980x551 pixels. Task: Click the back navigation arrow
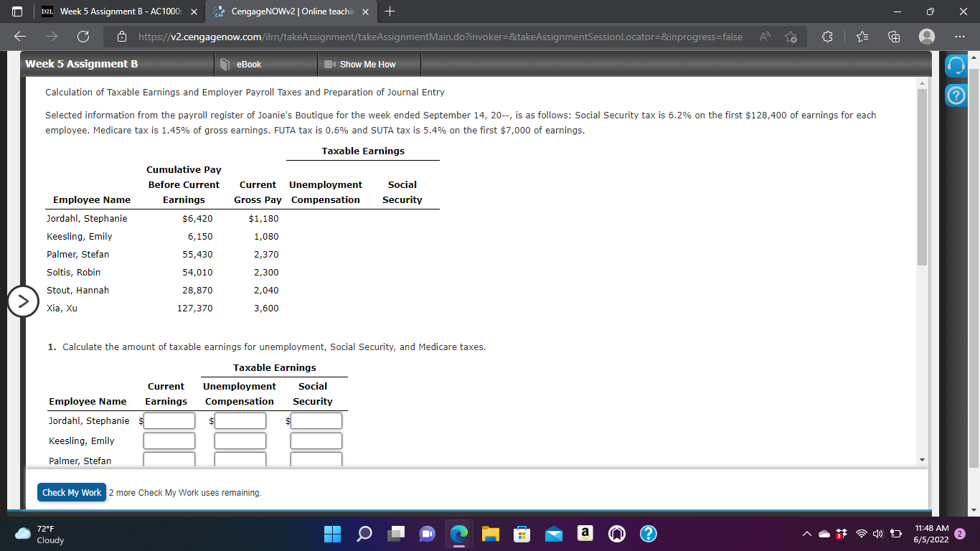tap(19, 36)
